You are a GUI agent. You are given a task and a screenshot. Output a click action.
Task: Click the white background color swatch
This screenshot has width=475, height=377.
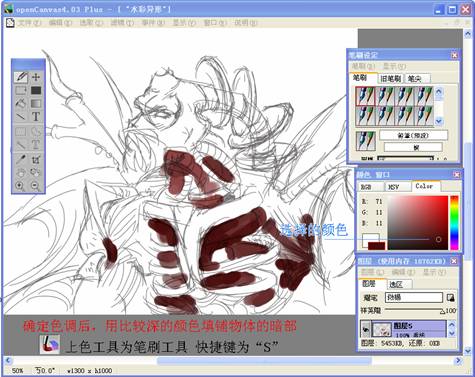[370, 237]
